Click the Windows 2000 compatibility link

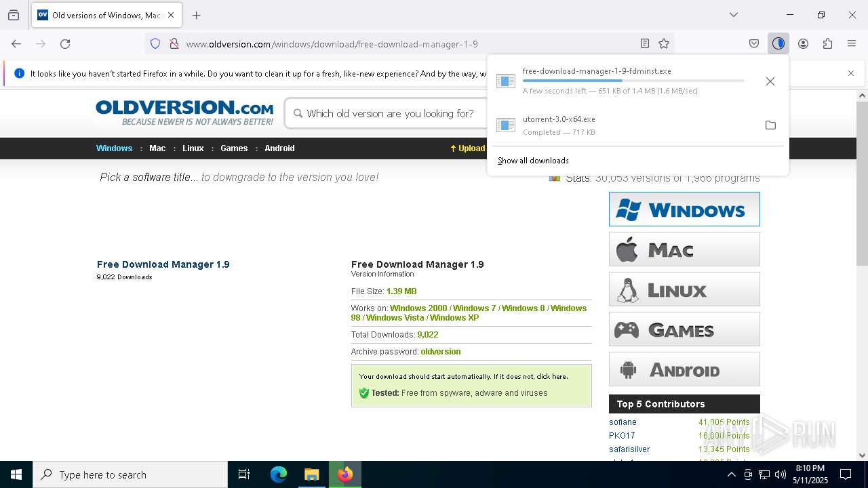(418, 308)
